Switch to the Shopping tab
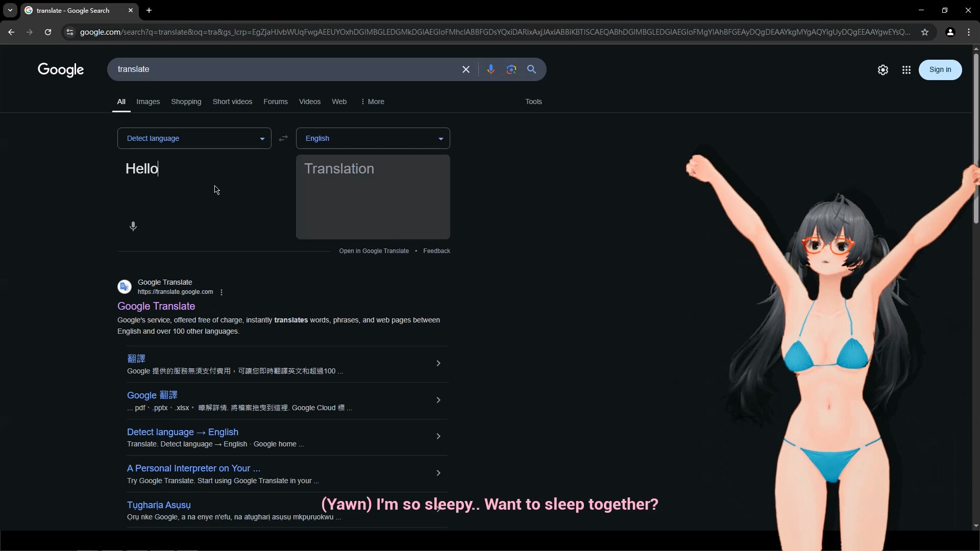The image size is (980, 551). point(186,102)
